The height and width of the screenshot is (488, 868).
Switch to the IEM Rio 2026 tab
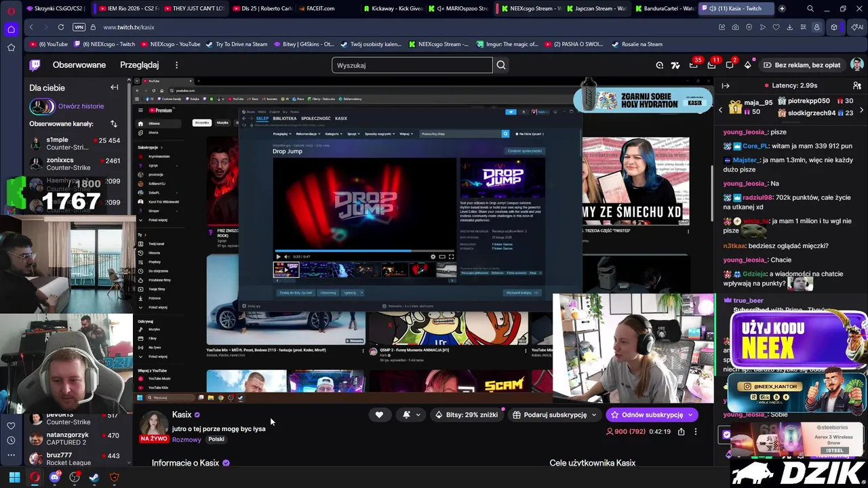pos(128,9)
